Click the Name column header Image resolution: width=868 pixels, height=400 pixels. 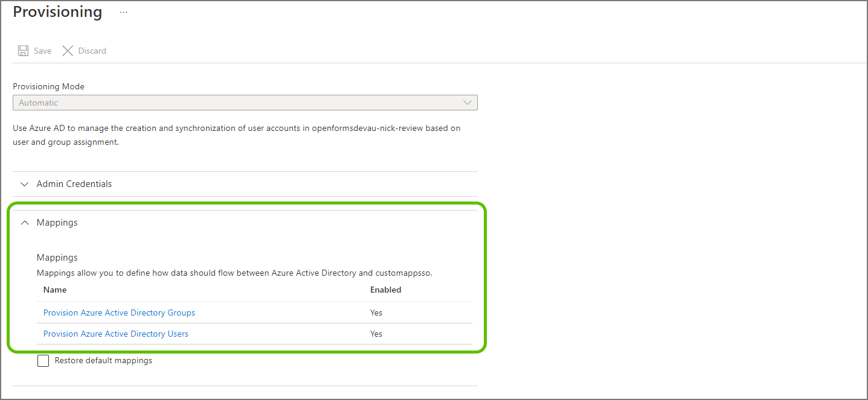[55, 290]
